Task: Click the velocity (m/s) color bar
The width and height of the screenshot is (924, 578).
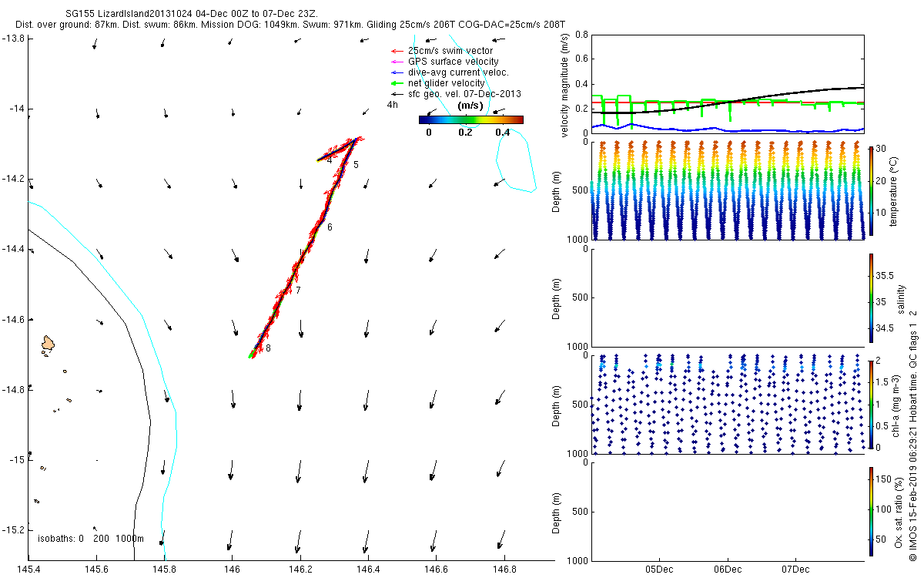Action: pyautogui.click(x=470, y=119)
